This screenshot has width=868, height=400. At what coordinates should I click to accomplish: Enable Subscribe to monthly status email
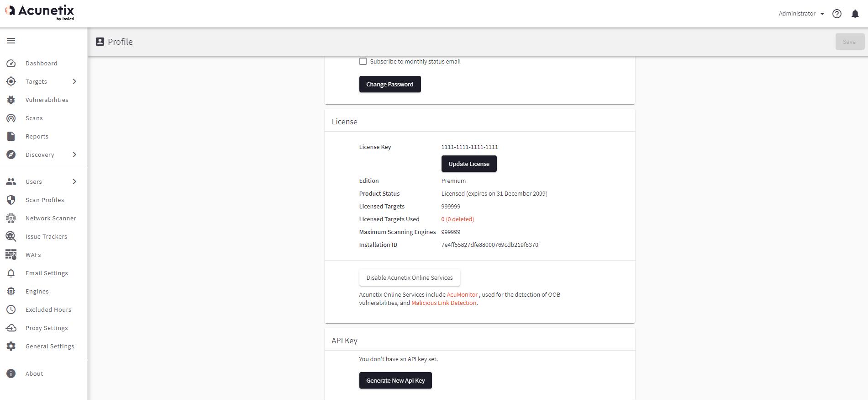point(363,61)
